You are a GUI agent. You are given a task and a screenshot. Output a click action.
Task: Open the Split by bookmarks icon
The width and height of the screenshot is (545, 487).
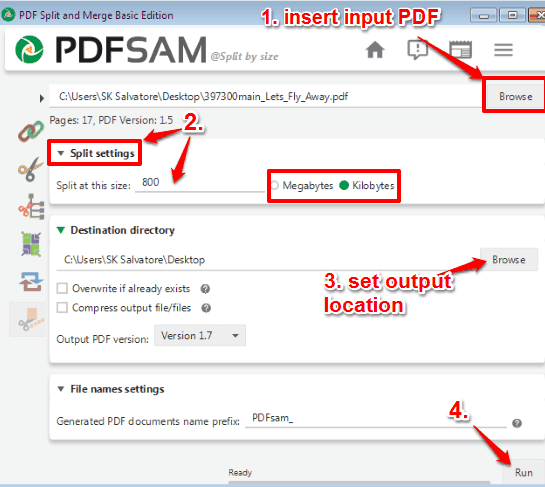(x=31, y=206)
